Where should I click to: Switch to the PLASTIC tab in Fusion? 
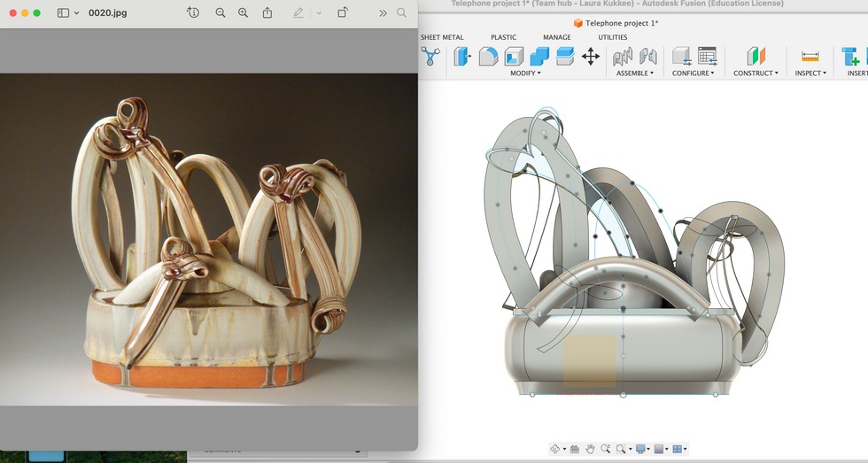503,37
